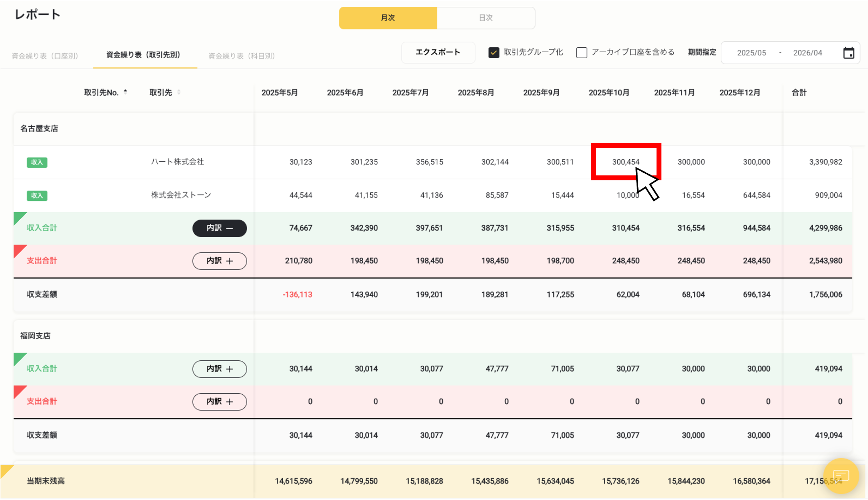Collapse the 名古屋支店 income breakdown

pos(219,228)
